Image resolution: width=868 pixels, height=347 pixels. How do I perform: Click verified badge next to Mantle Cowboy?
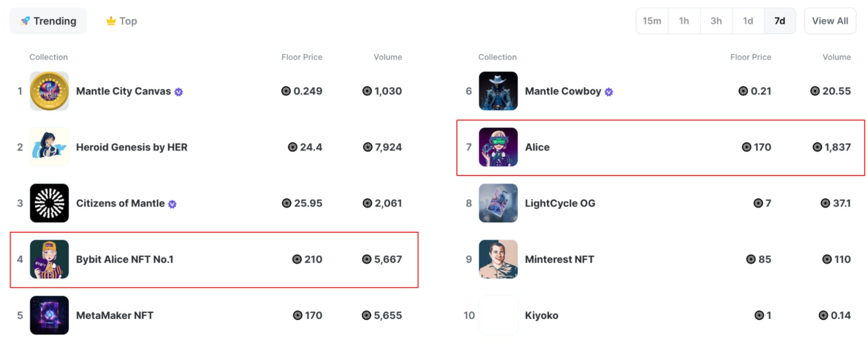[609, 92]
